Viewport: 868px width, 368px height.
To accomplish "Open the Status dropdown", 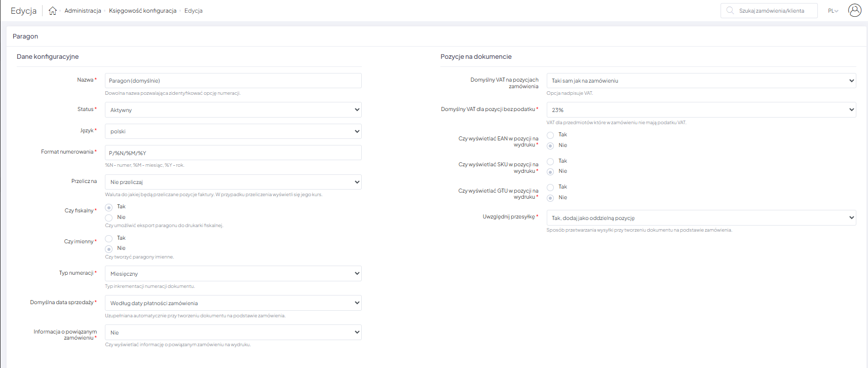I will (233, 110).
